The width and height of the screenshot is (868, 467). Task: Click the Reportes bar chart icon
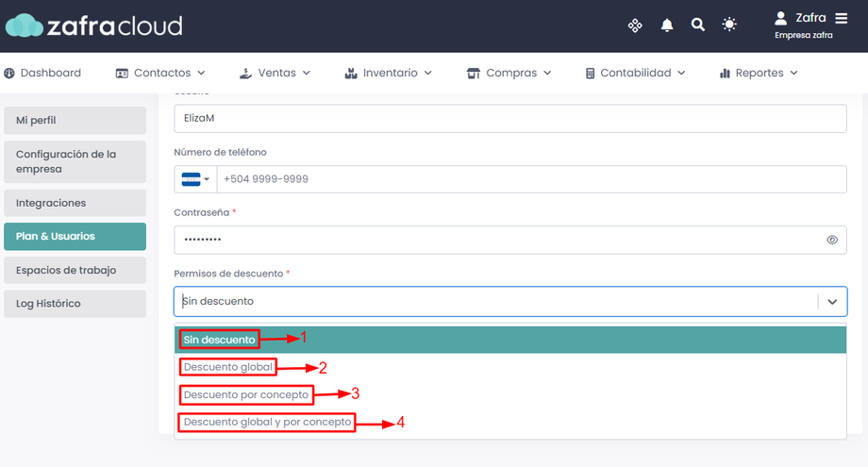click(726, 73)
